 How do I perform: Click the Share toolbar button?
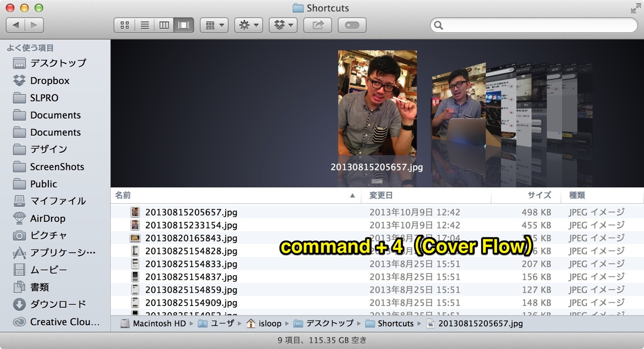(x=318, y=25)
